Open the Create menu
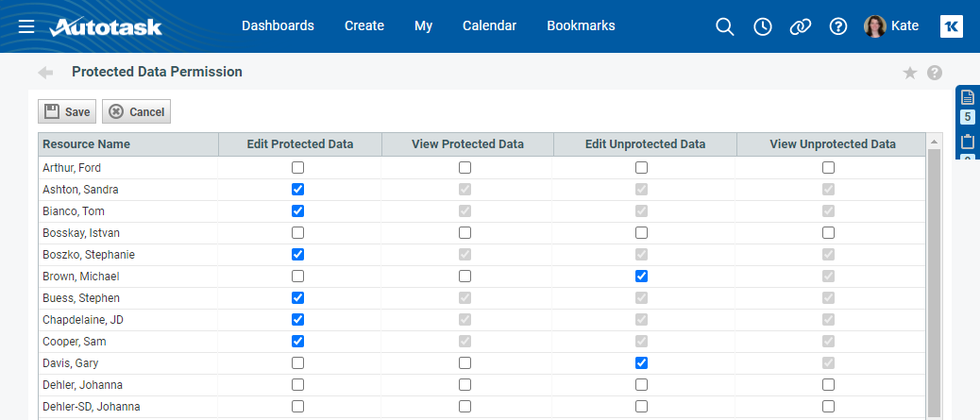Viewport: 980px width, 420px height. (x=364, y=25)
